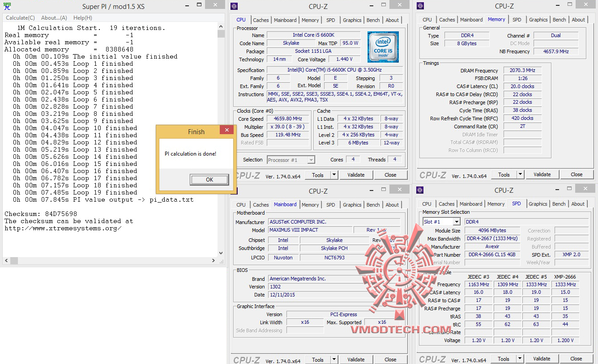Click the Close button in the CPU-Z Memory window

point(577,174)
